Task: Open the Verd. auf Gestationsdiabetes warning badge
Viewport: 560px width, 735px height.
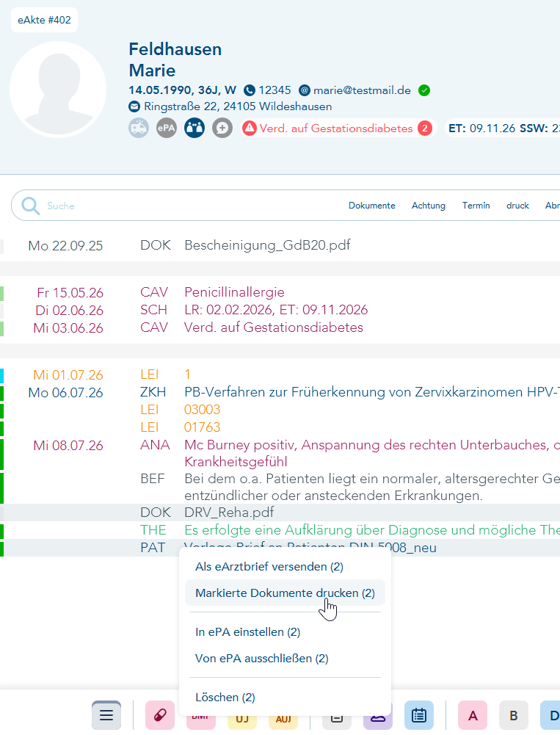Action: [337, 128]
